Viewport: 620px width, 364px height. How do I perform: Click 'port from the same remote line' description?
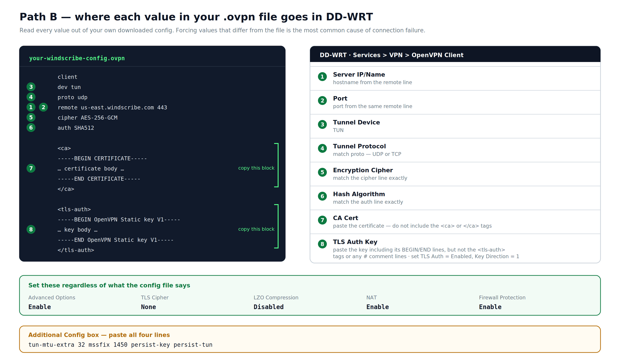(x=372, y=106)
